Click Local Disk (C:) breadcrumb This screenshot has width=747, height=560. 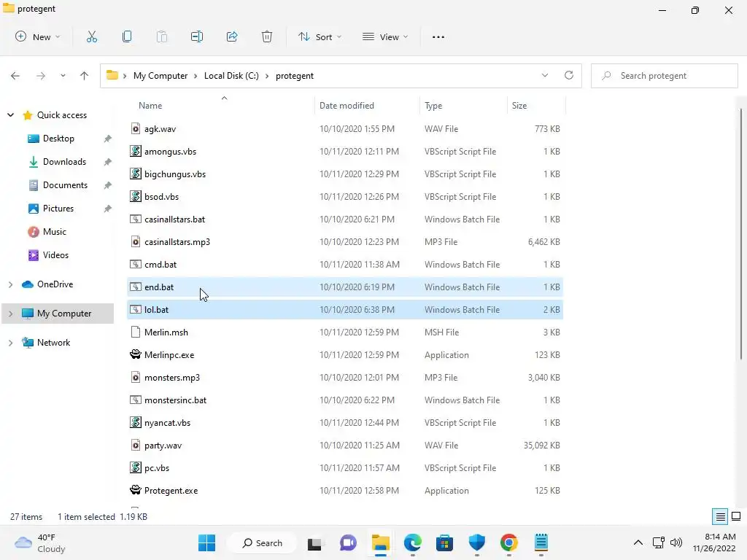pos(231,76)
